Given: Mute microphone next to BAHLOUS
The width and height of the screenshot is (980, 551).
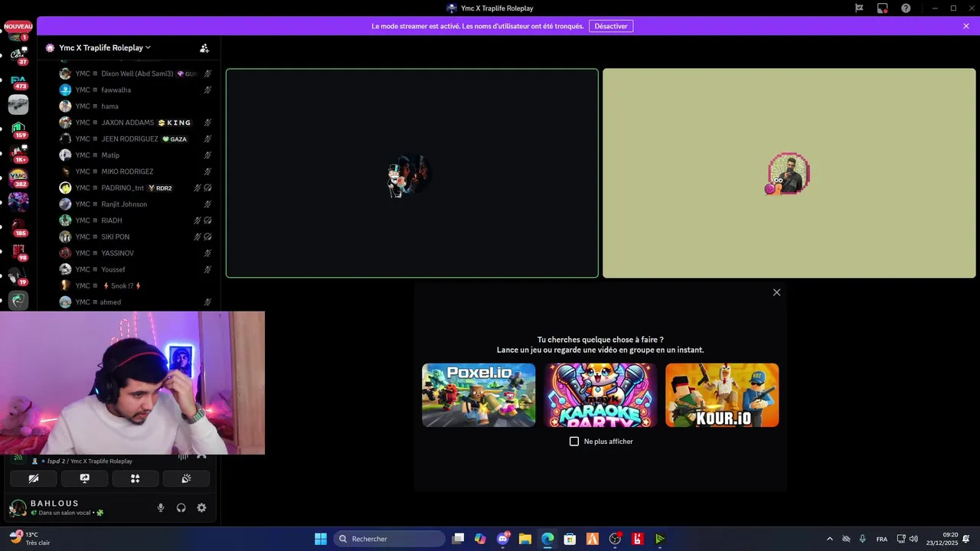Looking at the screenshot, I should click(x=160, y=507).
